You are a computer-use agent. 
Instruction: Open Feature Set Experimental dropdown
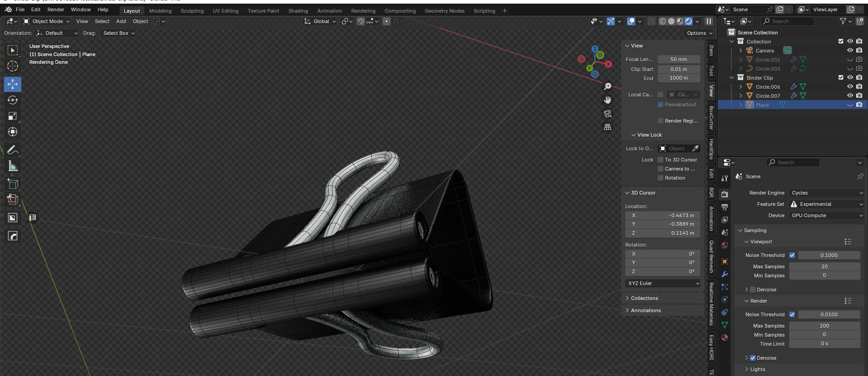(826, 204)
